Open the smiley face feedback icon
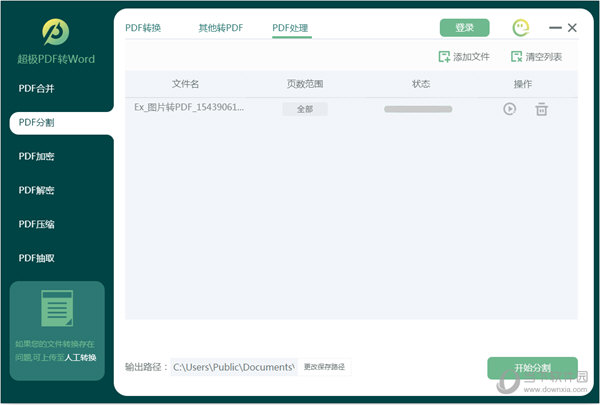The height and width of the screenshot is (405, 600). (520, 28)
